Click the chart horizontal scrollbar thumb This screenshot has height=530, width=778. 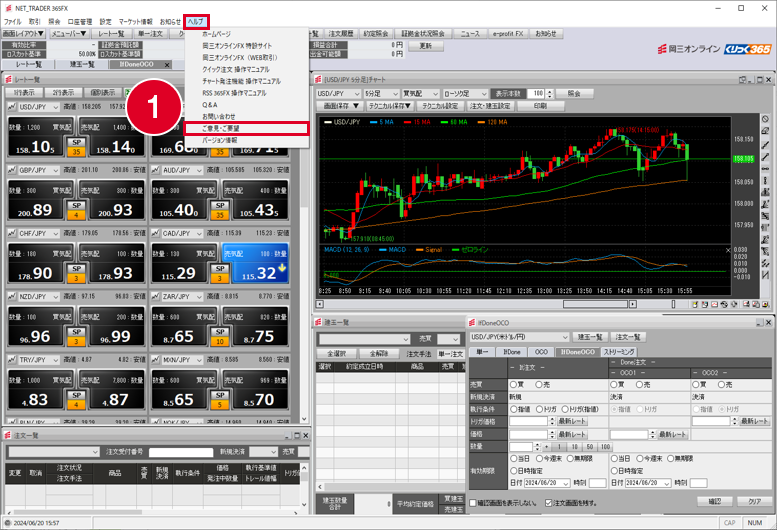pos(595,304)
